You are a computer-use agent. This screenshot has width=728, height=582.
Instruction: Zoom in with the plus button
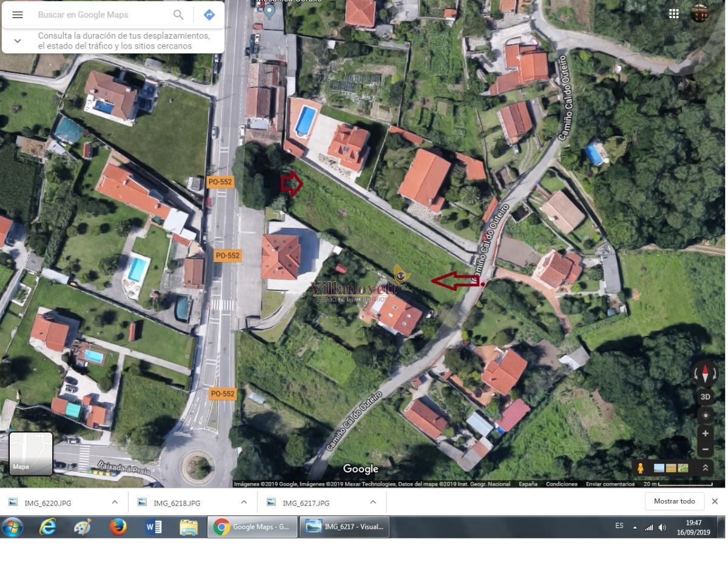tap(705, 433)
